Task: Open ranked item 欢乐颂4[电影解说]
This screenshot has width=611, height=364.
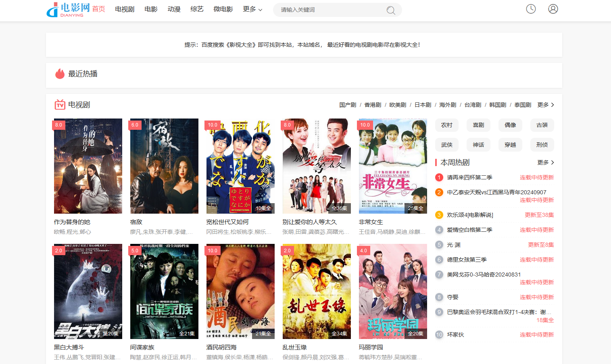Action: coord(470,215)
